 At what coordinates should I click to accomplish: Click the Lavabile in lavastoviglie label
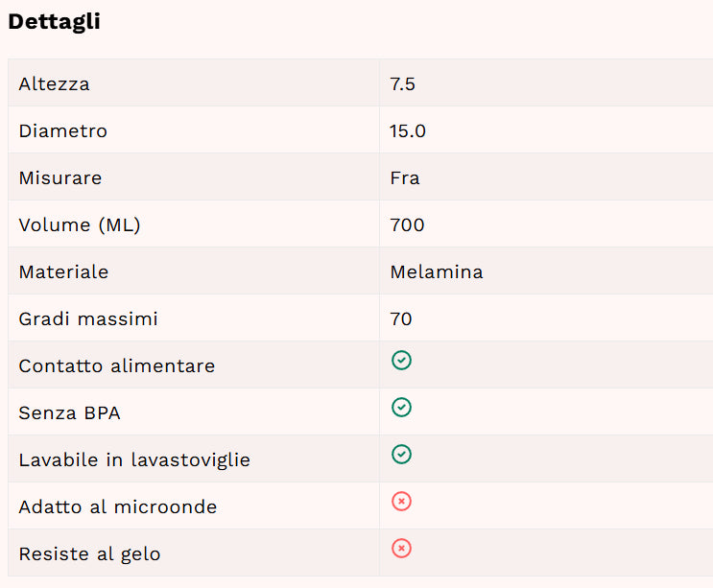click(x=134, y=459)
